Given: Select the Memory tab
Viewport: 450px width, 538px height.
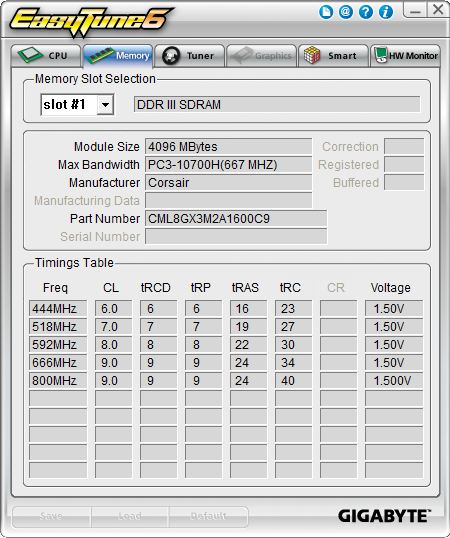Looking at the screenshot, I should 118,56.
